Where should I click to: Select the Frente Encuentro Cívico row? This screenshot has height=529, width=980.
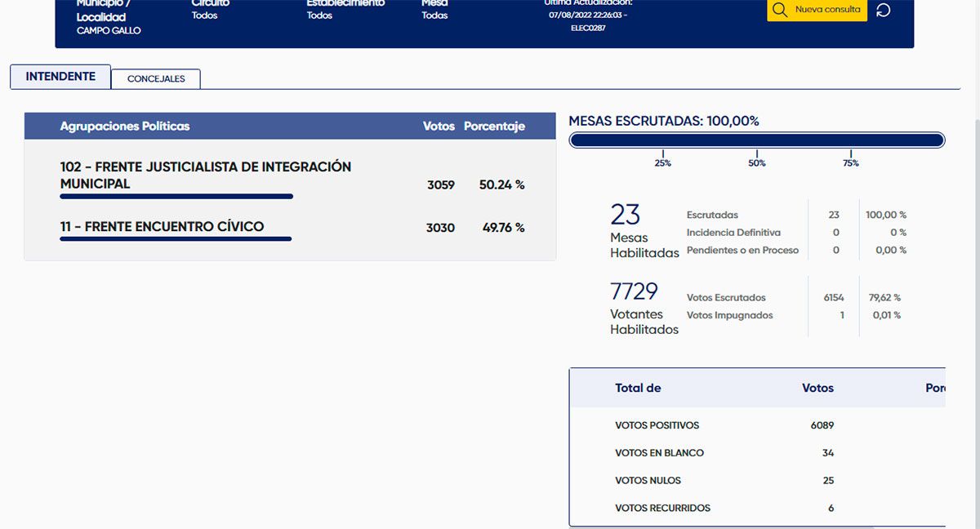[162, 227]
